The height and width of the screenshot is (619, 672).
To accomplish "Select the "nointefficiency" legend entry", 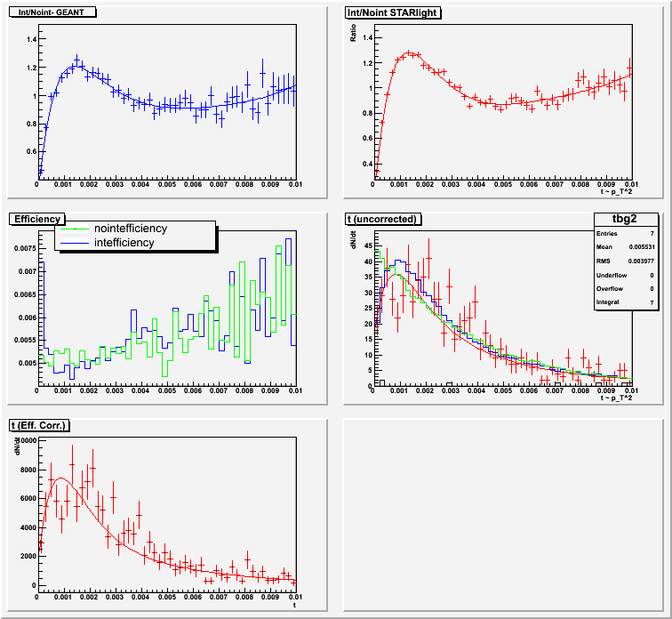I will click(x=130, y=229).
